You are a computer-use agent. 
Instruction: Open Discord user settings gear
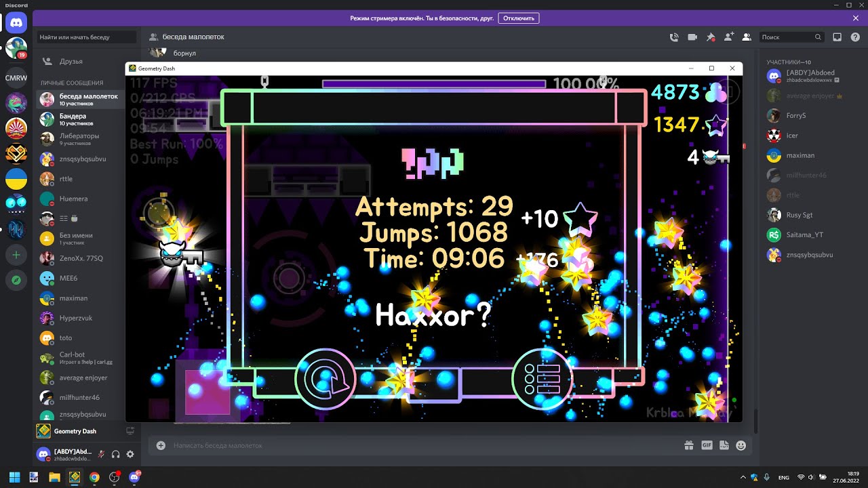[x=130, y=454]
